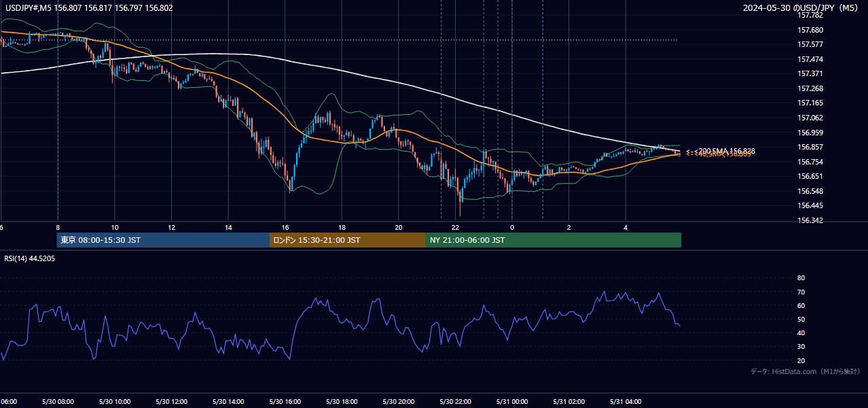
Task: Click the RSI level 80 label
Action: point(801,278)
